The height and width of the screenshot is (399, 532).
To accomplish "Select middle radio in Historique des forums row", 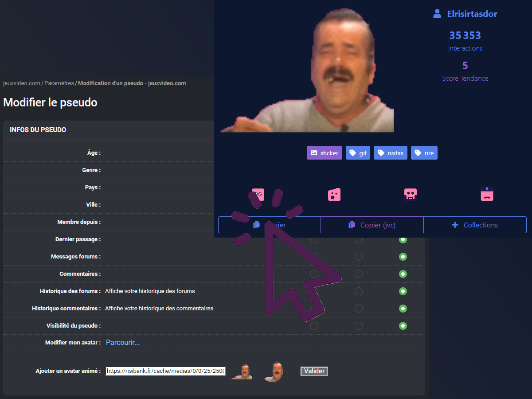I will pos(359,291).
